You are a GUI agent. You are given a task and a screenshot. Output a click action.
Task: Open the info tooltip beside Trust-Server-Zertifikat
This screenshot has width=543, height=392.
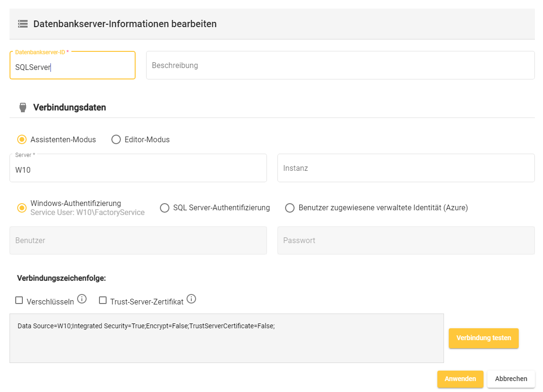tap(191, 299)
